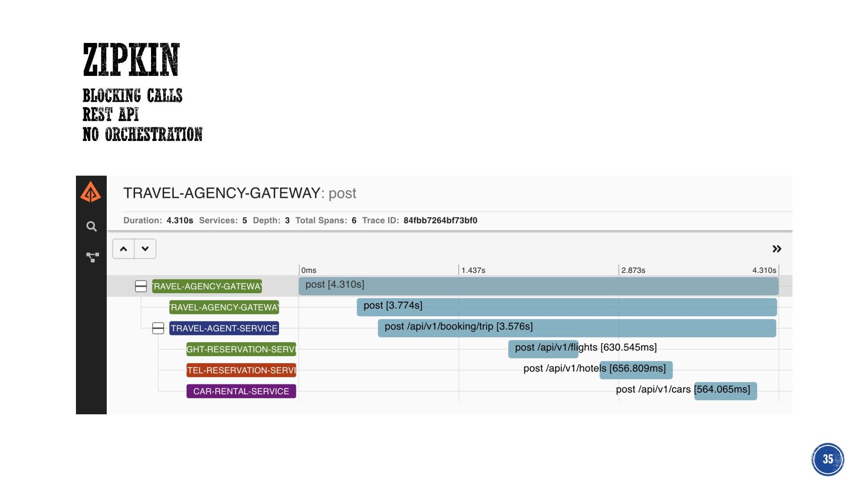Click the REST API text line
The width and height of the screenshot is (868, 488).
pos(111,114)
